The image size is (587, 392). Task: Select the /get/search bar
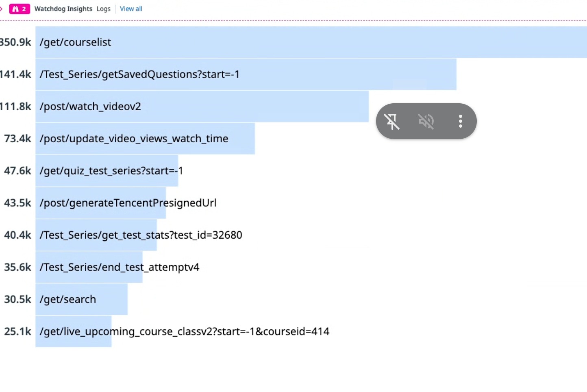coord(81,299)
